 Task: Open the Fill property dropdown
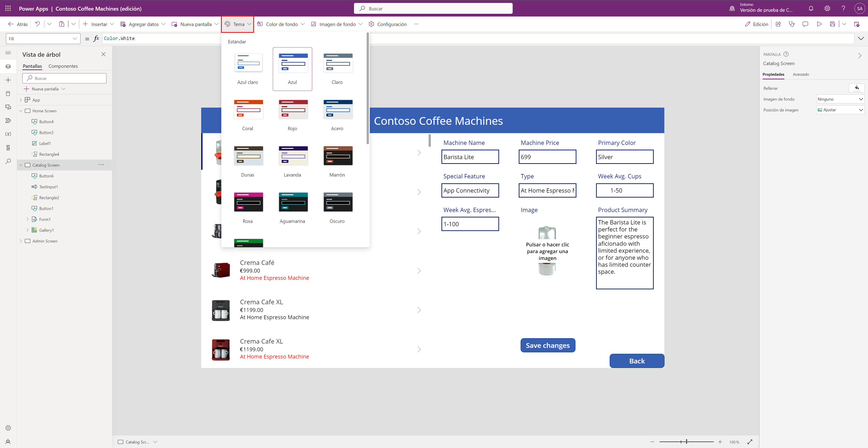(43, 38)
